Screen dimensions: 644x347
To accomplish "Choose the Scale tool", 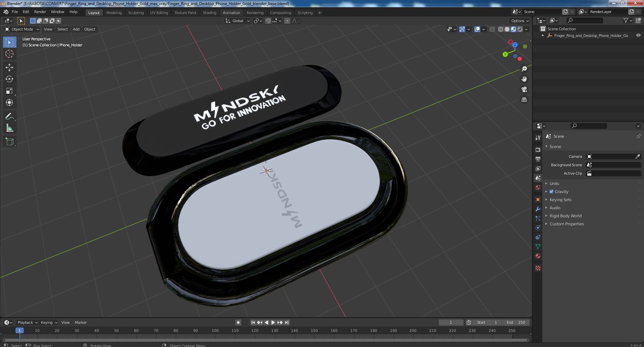I will (x=9, y=91).
